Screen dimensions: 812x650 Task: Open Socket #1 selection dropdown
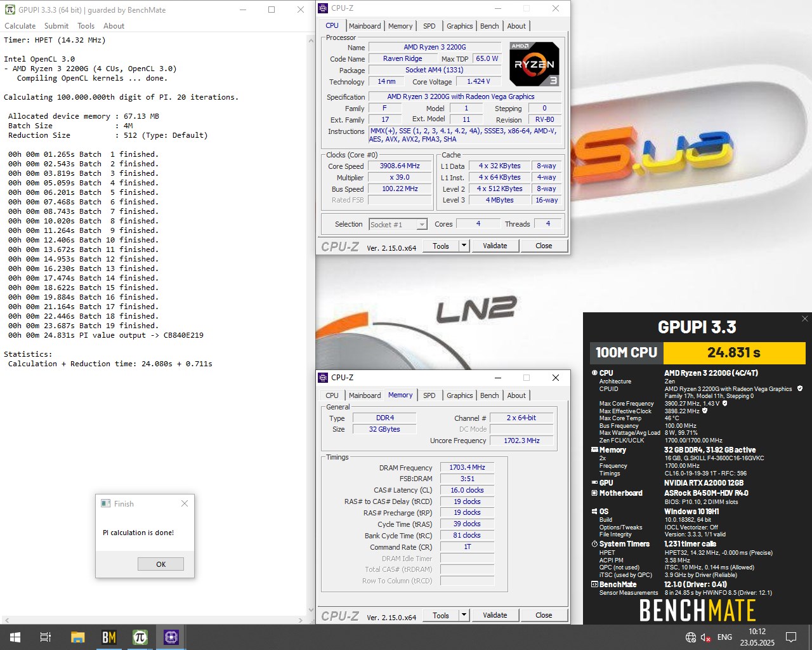pos(398,224)
